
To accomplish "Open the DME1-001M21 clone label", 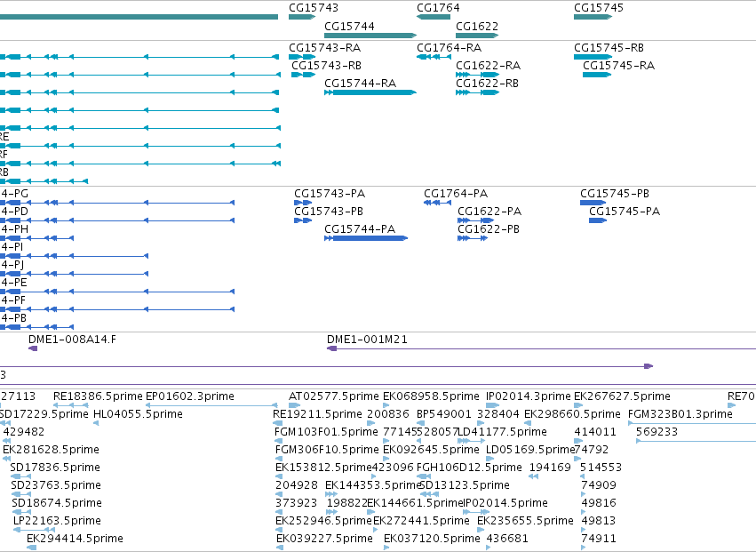I will point(367,340).
